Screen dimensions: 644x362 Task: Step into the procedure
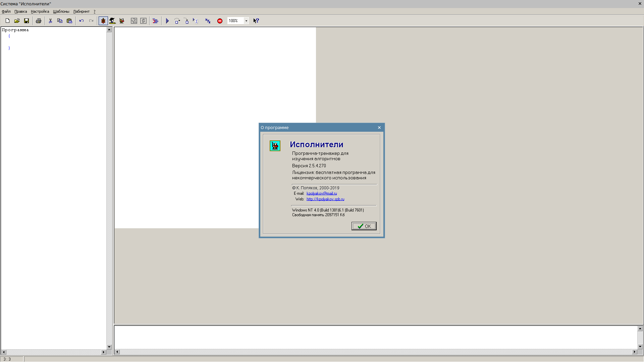pos(186,21)
